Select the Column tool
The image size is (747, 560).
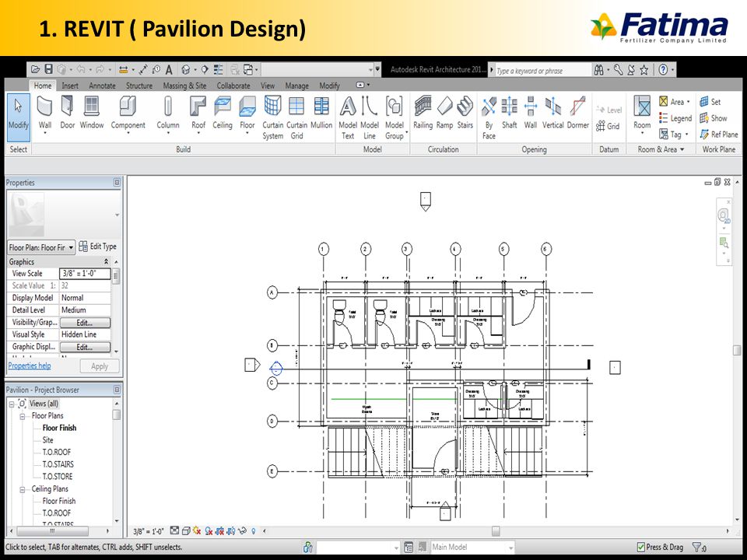point(168,116)
